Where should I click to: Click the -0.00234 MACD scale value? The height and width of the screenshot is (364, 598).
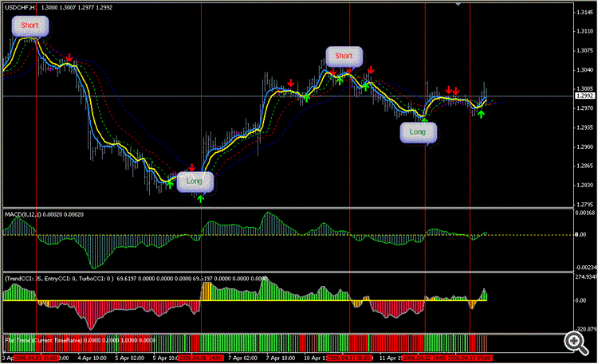[x=586, y=268]
